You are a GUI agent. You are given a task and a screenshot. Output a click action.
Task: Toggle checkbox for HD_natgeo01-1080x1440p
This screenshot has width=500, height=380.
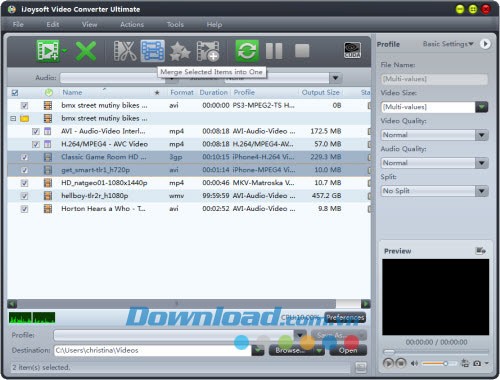[x=24, y=183]
